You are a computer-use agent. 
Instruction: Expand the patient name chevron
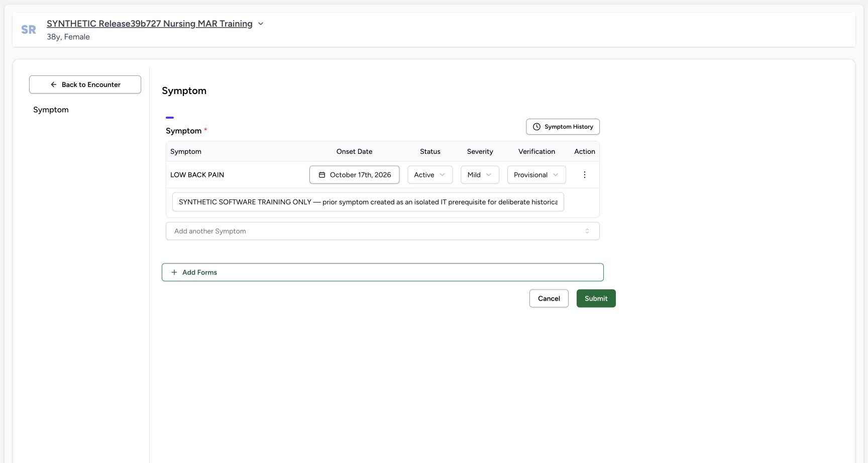point(261,24)
